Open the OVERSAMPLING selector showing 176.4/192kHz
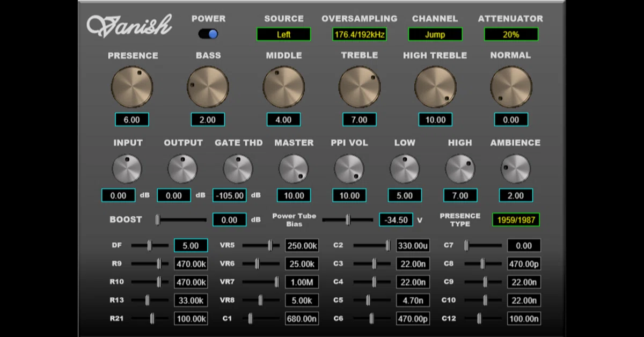The image size is (644, 337). (x=359, y=34)
